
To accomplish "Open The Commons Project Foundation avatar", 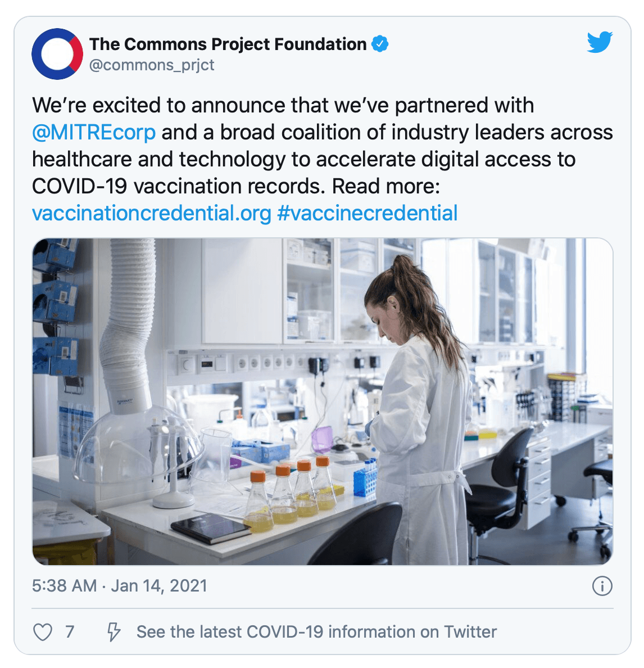I will 57,54.
